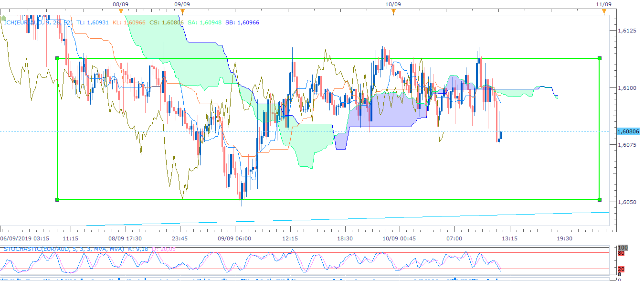
Task: Grab the rectangle's top-right green handle
Action: click(x=600, y=58)
